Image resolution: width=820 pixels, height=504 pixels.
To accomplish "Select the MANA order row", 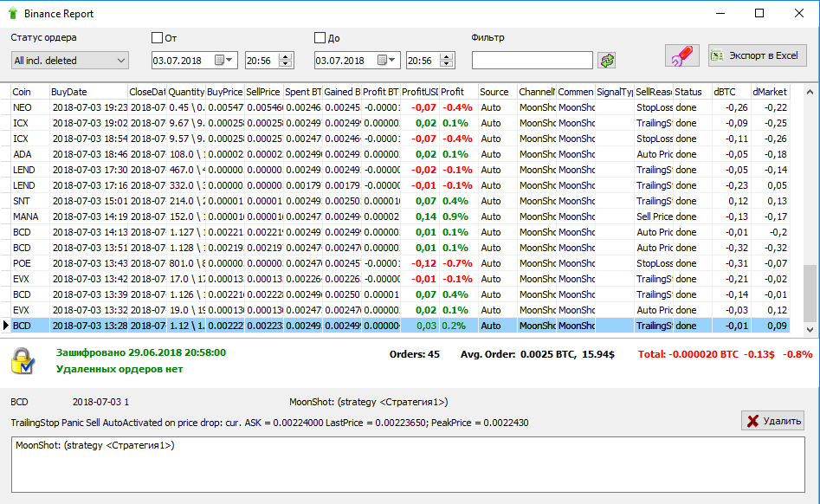I will [400, 216].
